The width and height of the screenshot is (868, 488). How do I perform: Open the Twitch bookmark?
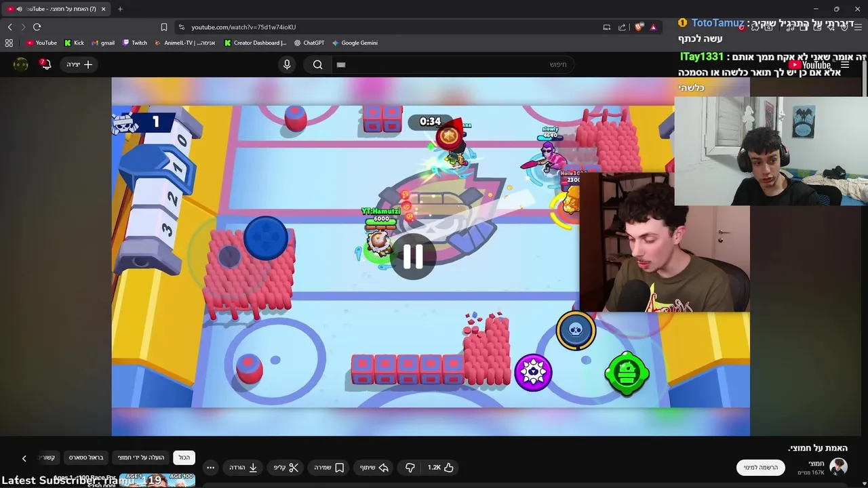tap(134, 43)
